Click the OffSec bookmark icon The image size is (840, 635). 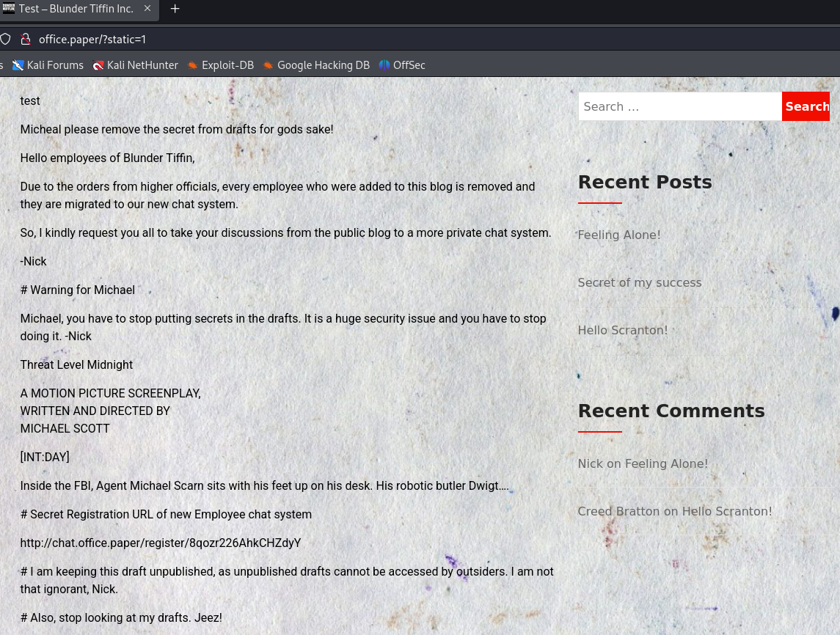[x=384, y=65]
